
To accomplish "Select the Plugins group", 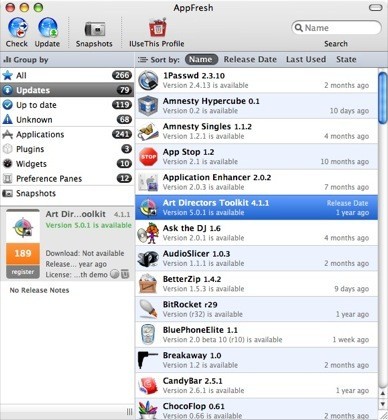I will coord(67,149).
